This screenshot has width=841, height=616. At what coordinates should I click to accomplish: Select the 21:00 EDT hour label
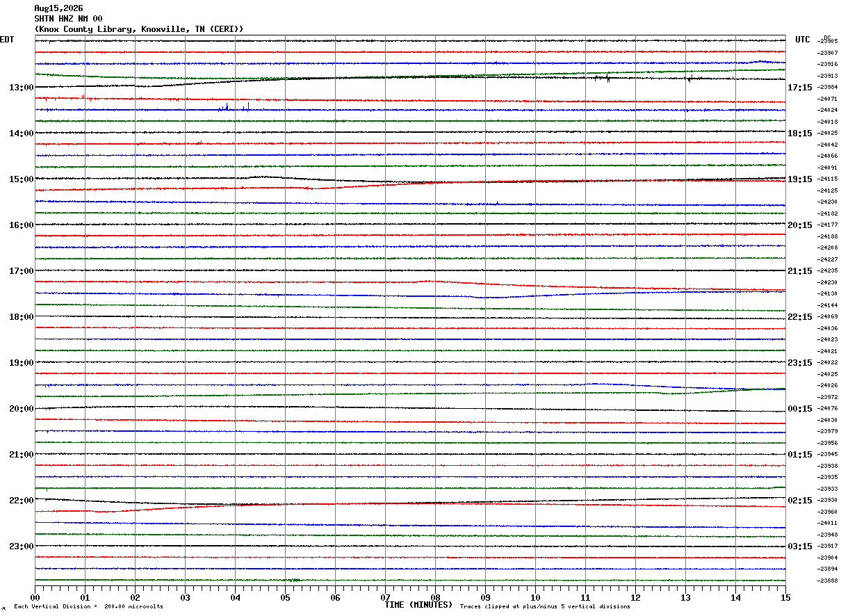21,455
